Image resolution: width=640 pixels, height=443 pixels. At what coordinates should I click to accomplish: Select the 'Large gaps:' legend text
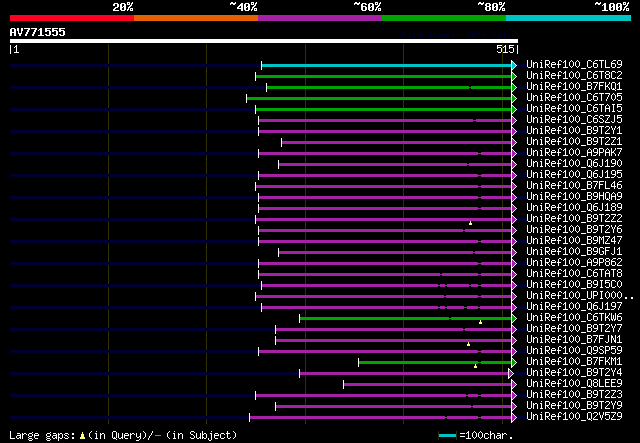[x=42, y=435]
